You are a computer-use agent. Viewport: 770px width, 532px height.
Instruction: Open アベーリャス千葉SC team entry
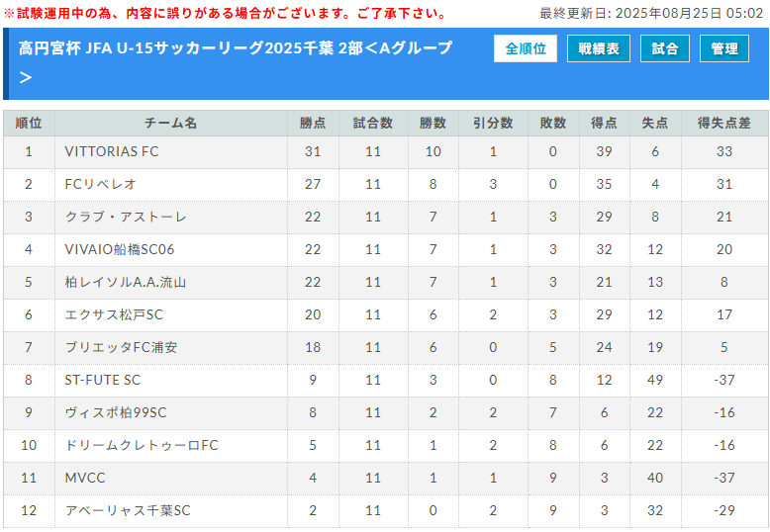[127, 510]
